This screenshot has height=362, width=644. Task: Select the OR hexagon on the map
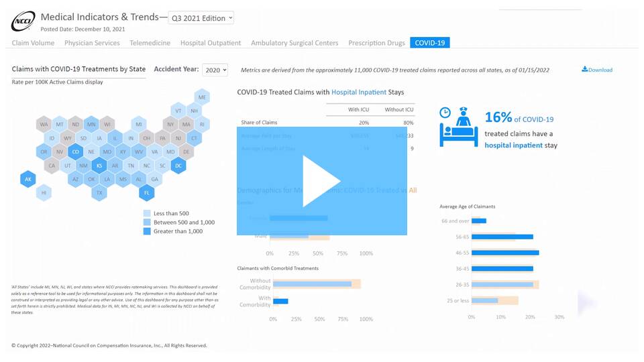click(44, 152)
